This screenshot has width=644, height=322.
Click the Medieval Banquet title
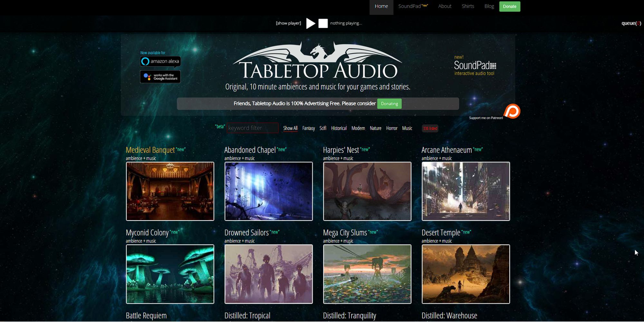point(150,150)
